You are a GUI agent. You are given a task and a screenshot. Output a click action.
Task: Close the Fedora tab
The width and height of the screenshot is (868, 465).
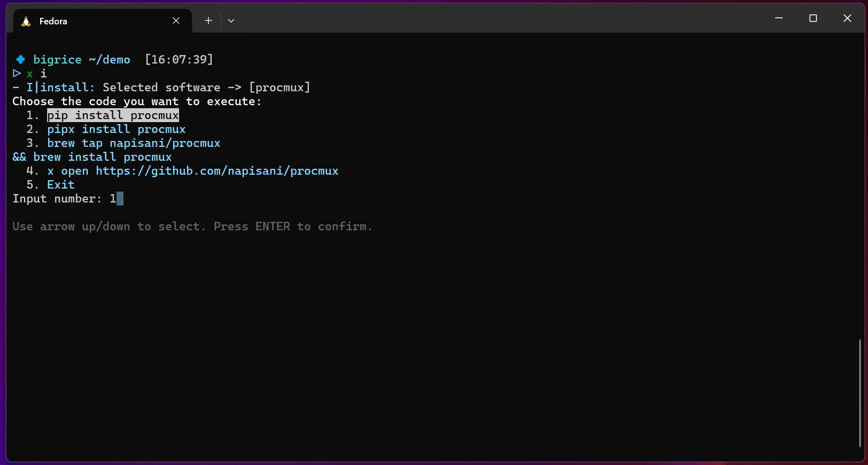click(176, 20)
